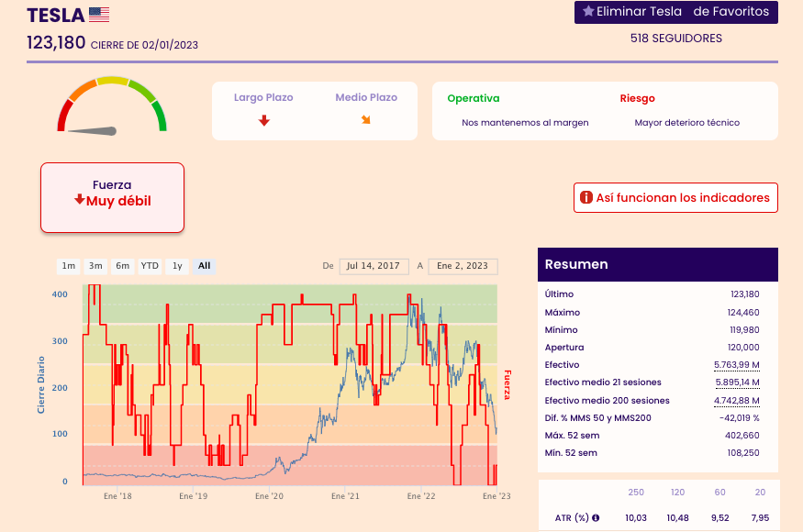The height and width of the screenshot is (532, 803).
Task: Click the Ene '22 axis tick on chart
Action: pos(421,496)
